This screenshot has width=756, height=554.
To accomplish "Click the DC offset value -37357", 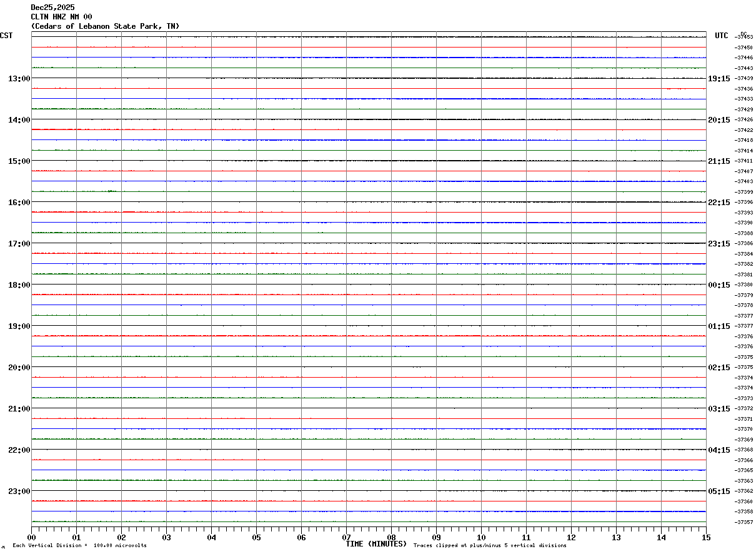I will pos(744,522).
